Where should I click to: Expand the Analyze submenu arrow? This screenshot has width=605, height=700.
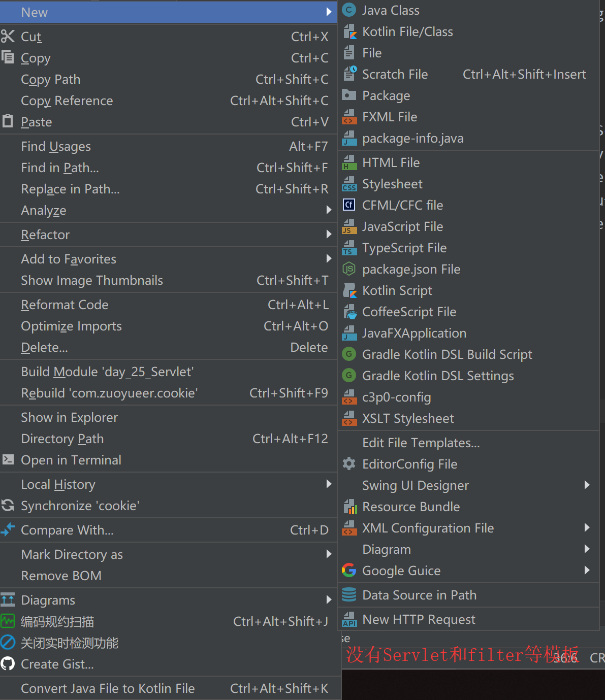(x=329, y=210)
